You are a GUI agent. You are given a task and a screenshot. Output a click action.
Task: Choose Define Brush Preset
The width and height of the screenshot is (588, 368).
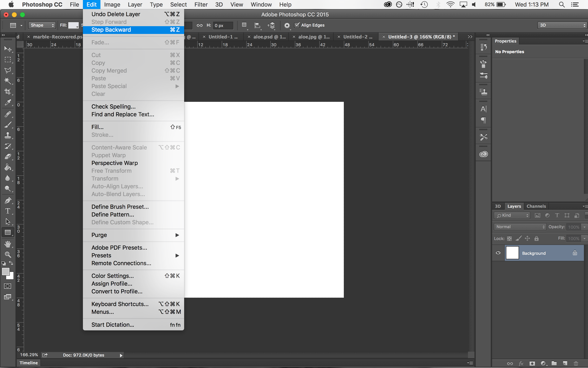(133, 207)
